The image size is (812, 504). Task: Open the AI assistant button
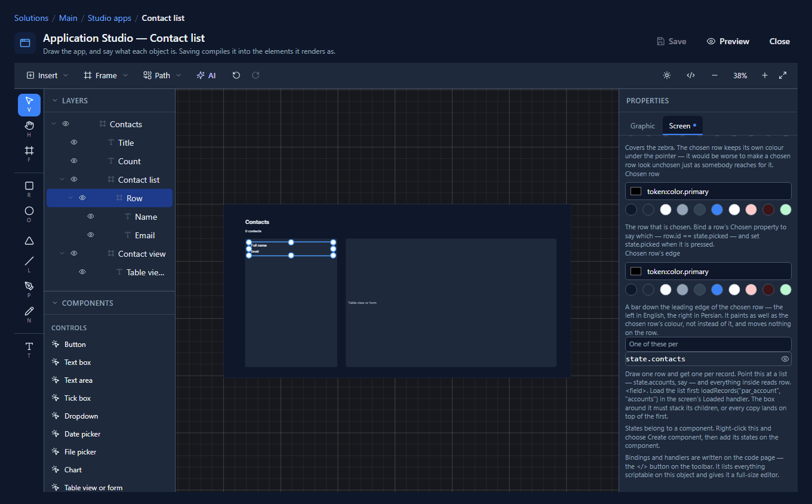(206, 75)
